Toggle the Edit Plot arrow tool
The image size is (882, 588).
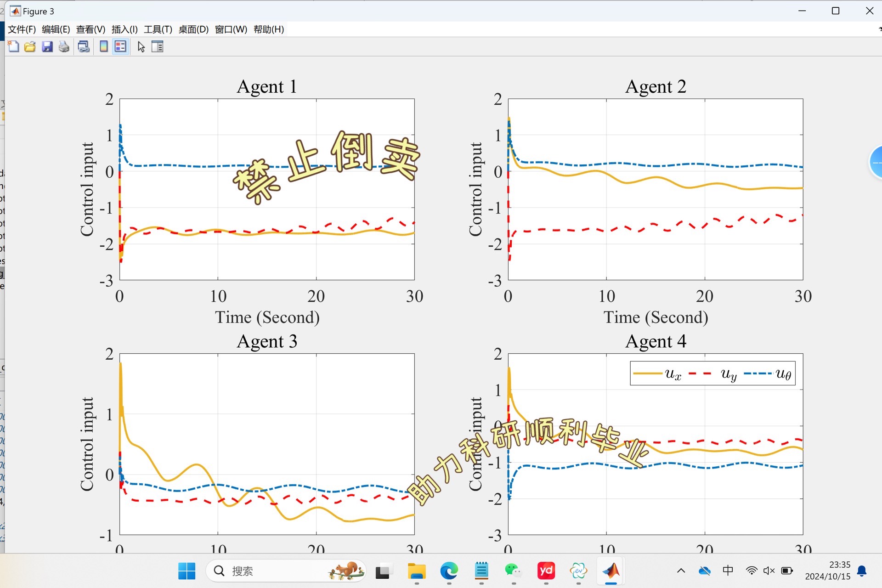coord(141,46)
